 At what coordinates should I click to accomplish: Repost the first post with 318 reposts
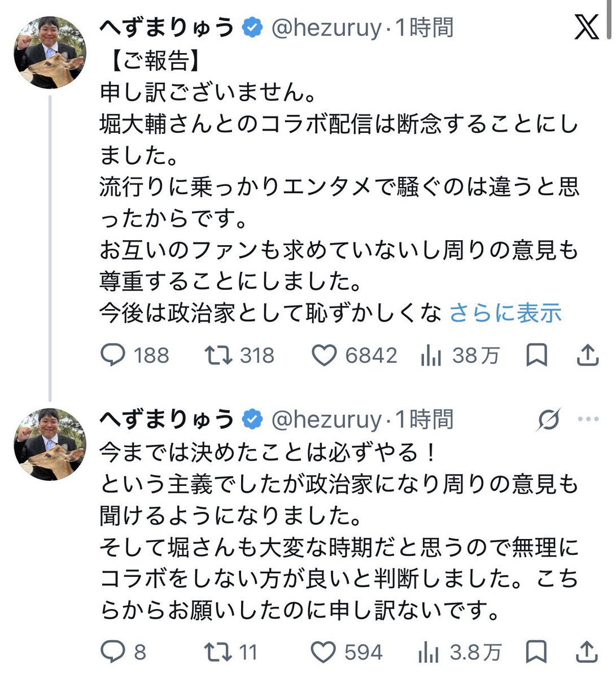tap(239, 355)
